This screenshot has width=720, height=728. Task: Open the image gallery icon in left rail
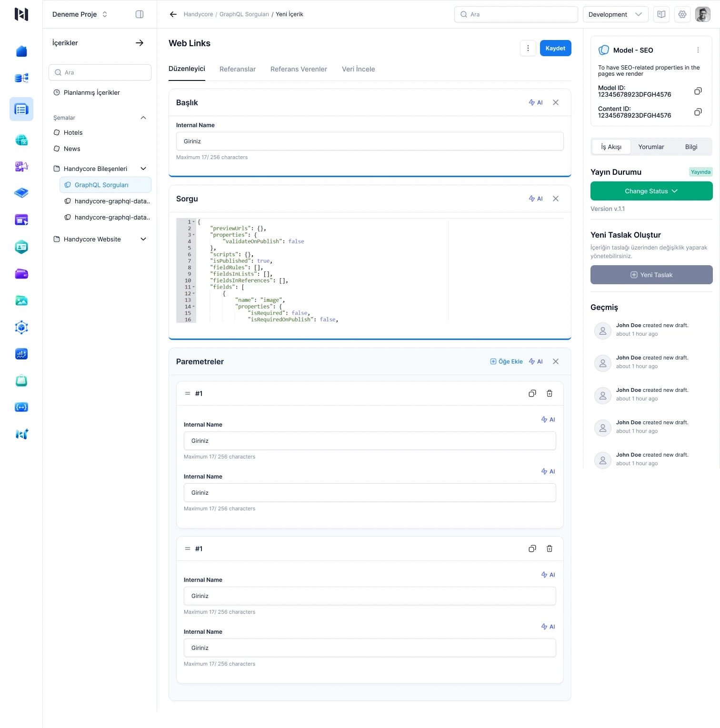pos(21,300)
